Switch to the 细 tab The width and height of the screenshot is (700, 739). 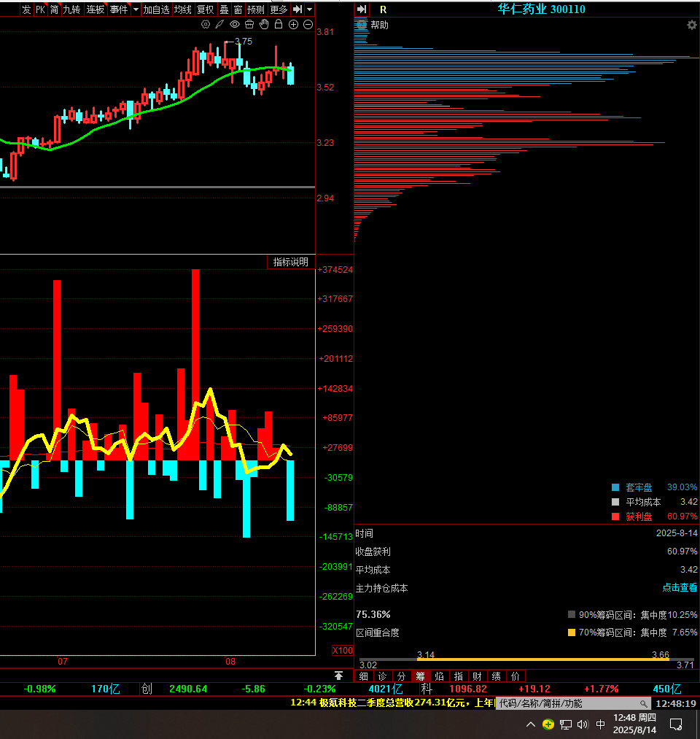point(364,676)
